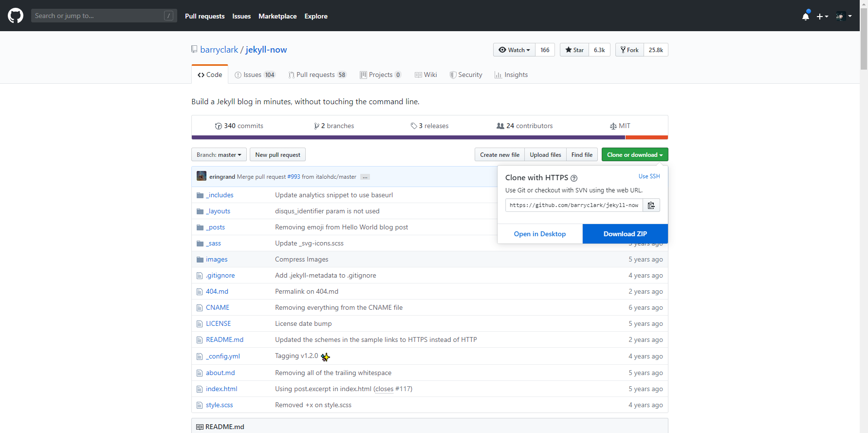Open Marketplace in top navigation

point(277,16)
